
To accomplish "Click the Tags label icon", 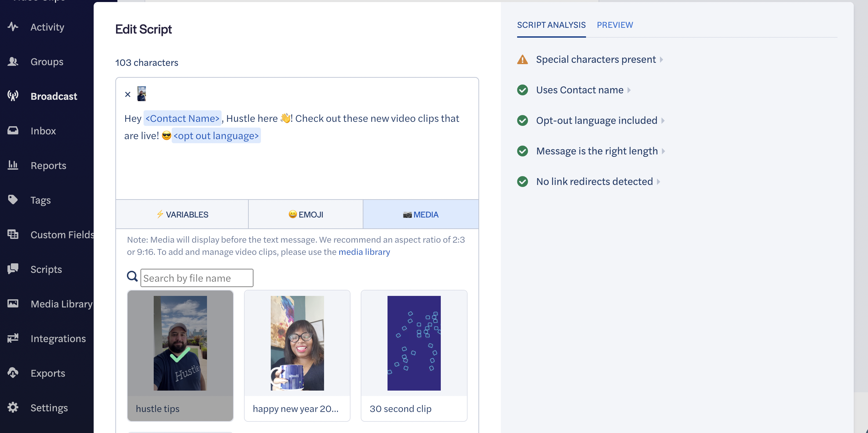I will [13, 200].
